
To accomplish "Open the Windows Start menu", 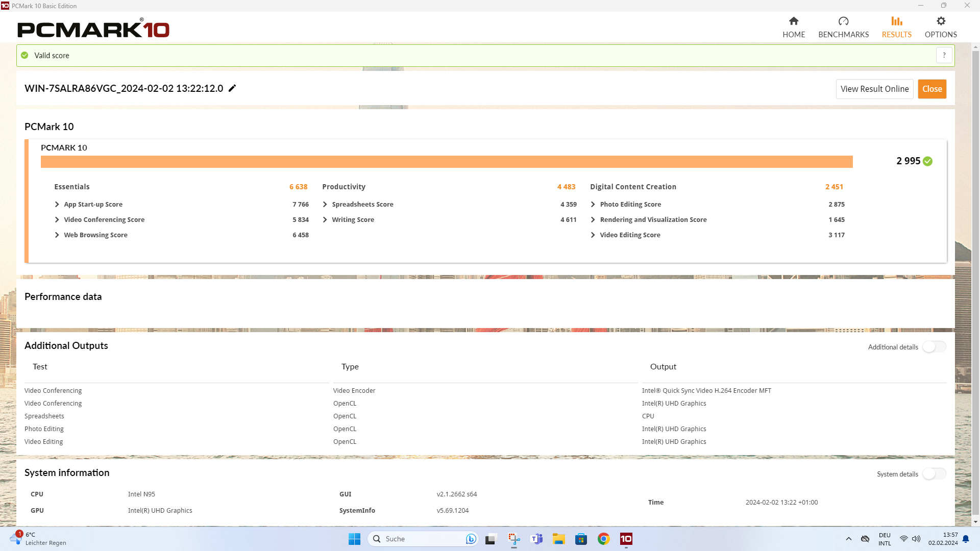I will (x=354, y=539).
